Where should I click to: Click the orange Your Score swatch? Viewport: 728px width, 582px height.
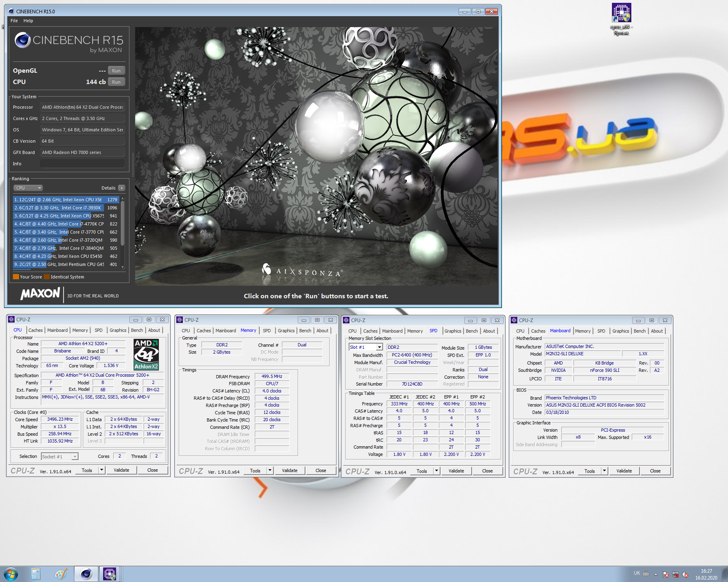16,277
